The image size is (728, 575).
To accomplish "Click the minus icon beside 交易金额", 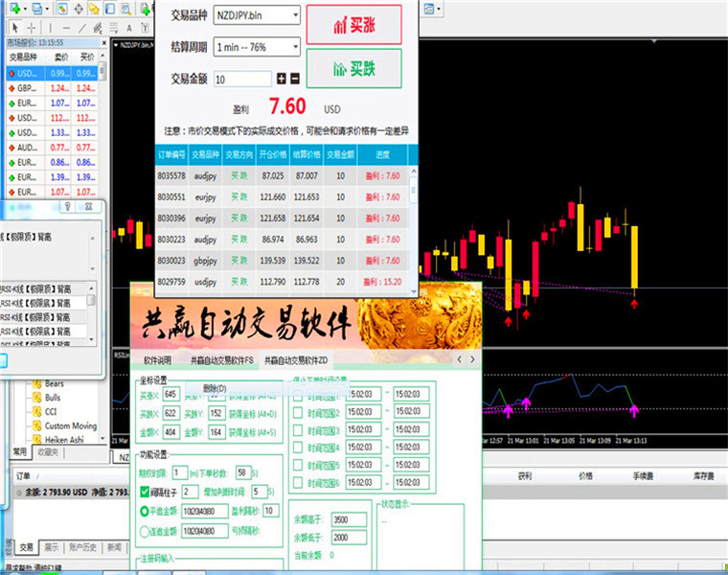I will (x=295, y=79).
